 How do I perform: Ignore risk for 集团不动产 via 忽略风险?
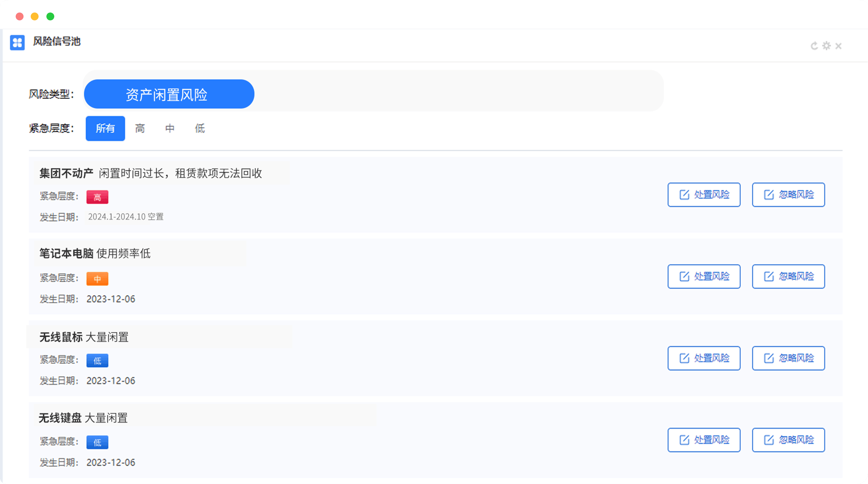[788, 195]
